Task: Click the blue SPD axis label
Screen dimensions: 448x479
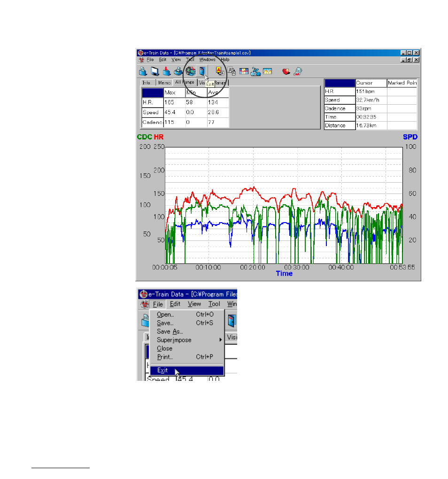Action: [410, 137]
